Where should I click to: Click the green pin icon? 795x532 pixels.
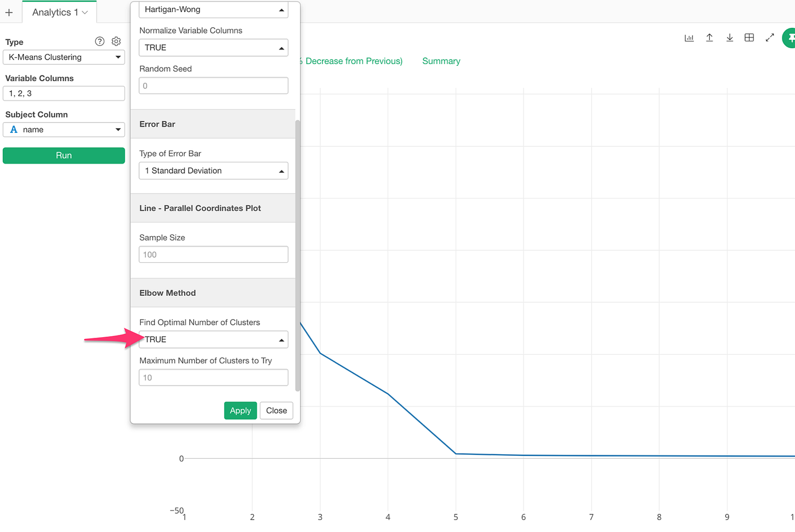click(x=790, y=37)
